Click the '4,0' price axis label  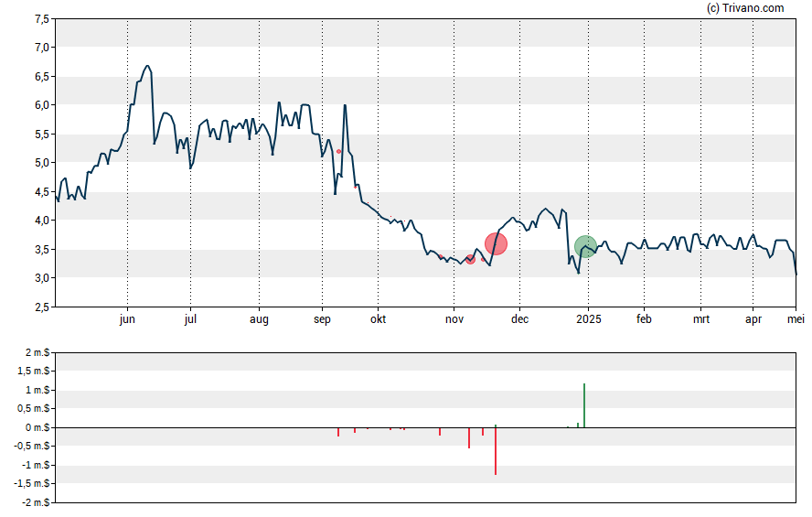[x=42, y=221]
